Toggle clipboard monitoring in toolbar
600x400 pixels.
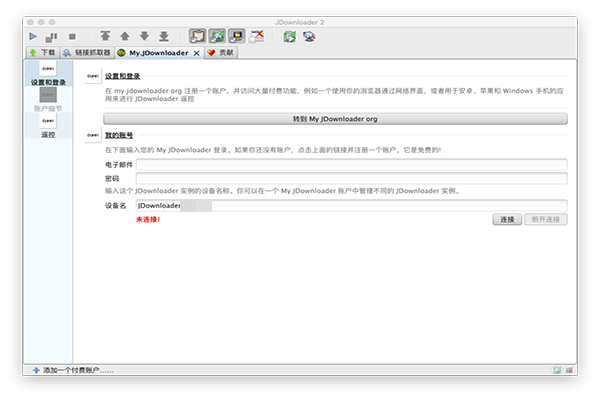[x=197, y=36]
